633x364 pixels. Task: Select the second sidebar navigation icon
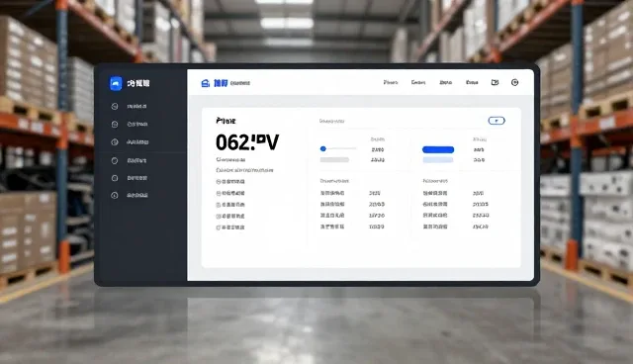[x=115, y=125]
